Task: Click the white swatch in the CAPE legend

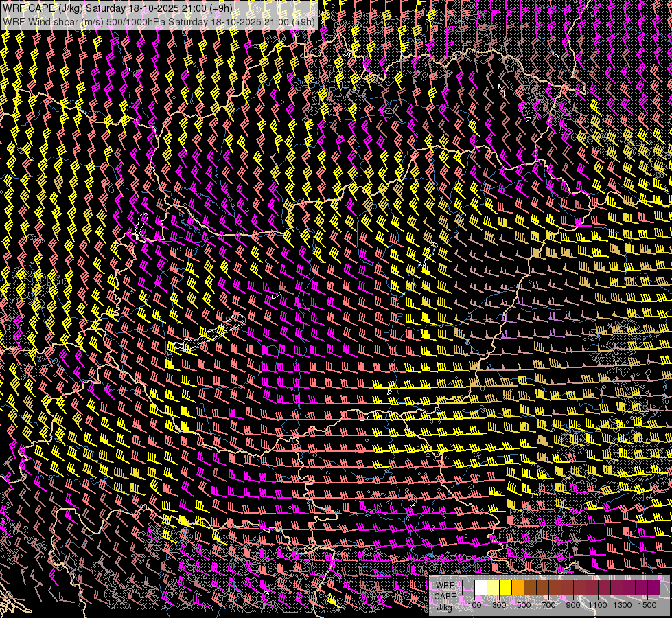Action: pyautogui.click(x=480, y=588)
